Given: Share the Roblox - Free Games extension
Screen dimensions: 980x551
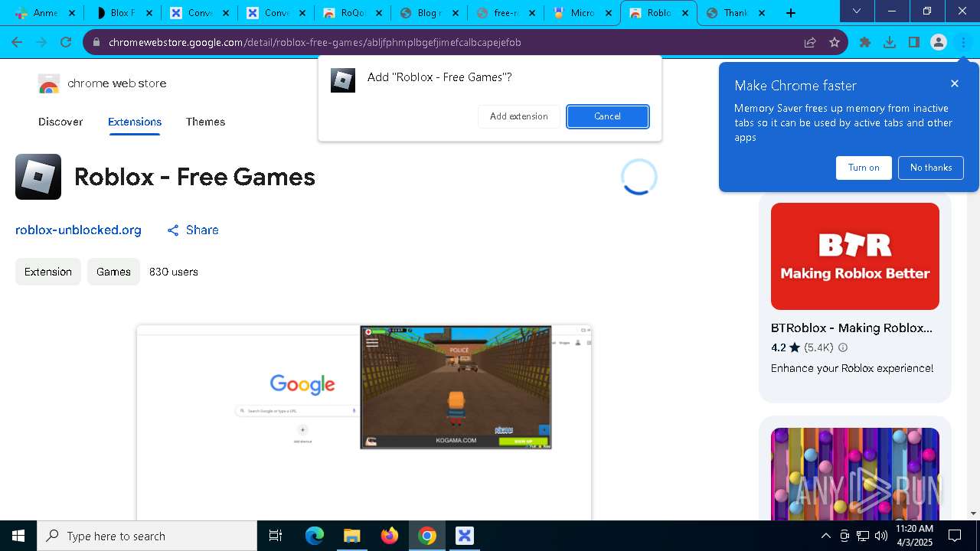Looking at the screenshot, I should 193,230.
